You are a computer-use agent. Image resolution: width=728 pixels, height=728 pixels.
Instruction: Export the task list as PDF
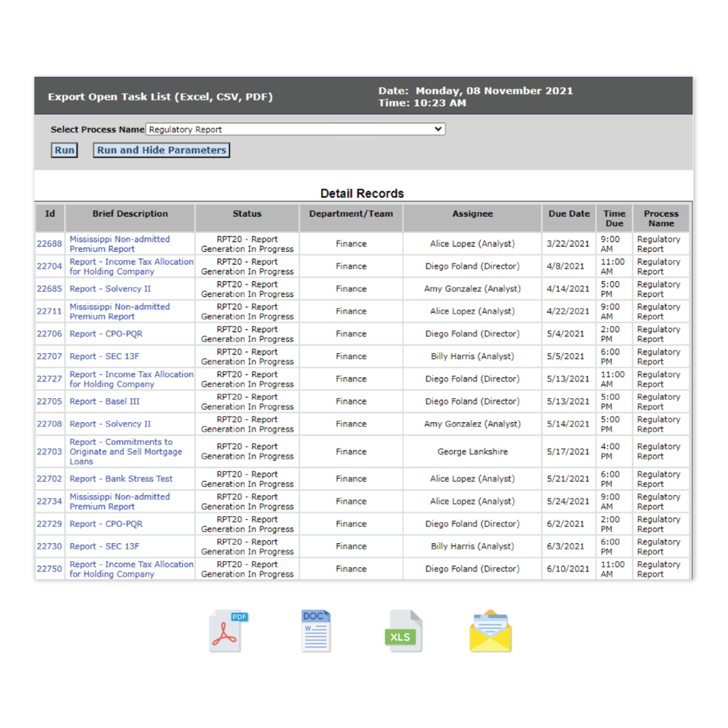pos(229,631)
